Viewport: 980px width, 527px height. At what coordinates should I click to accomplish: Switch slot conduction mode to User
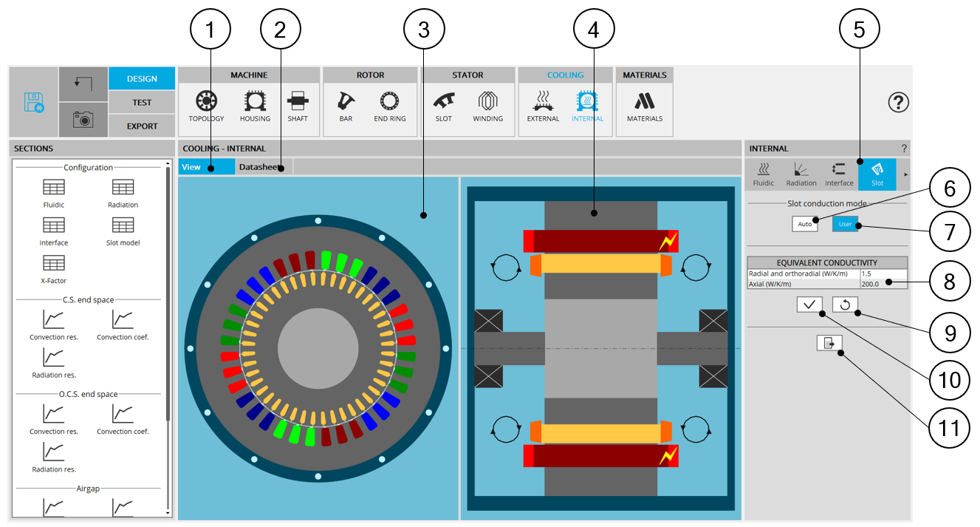tap(846, 224)
